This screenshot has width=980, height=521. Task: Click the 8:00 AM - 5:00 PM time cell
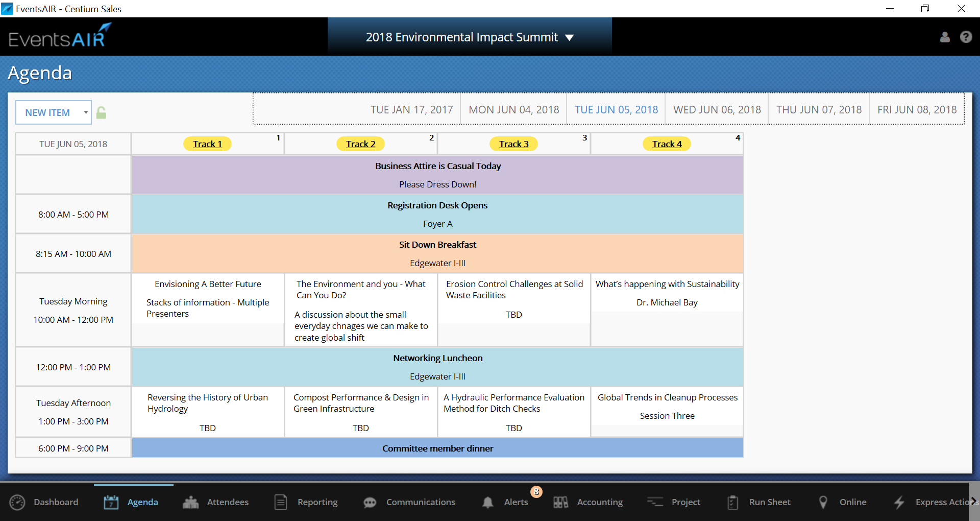click(x=73, y=214)
